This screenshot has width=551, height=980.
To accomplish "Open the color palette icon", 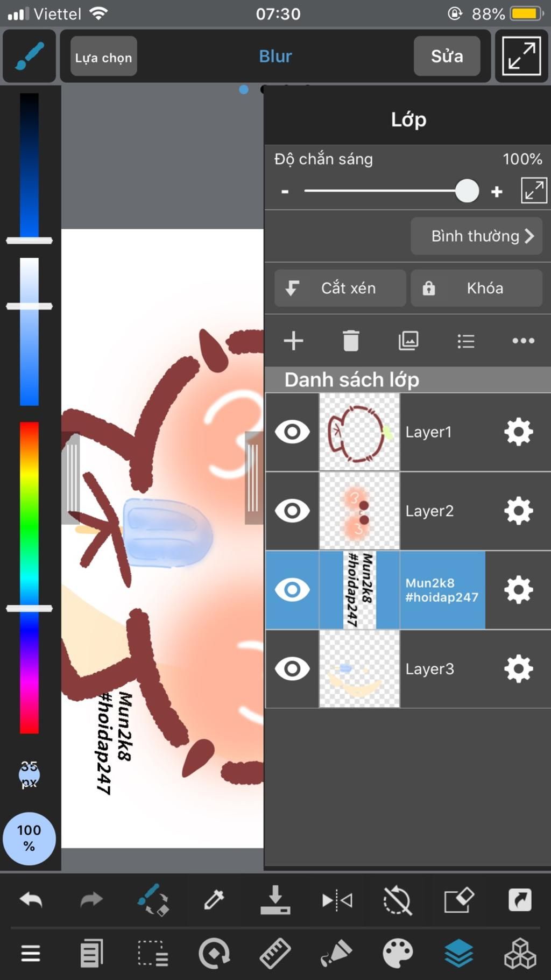I will point(398,954).
